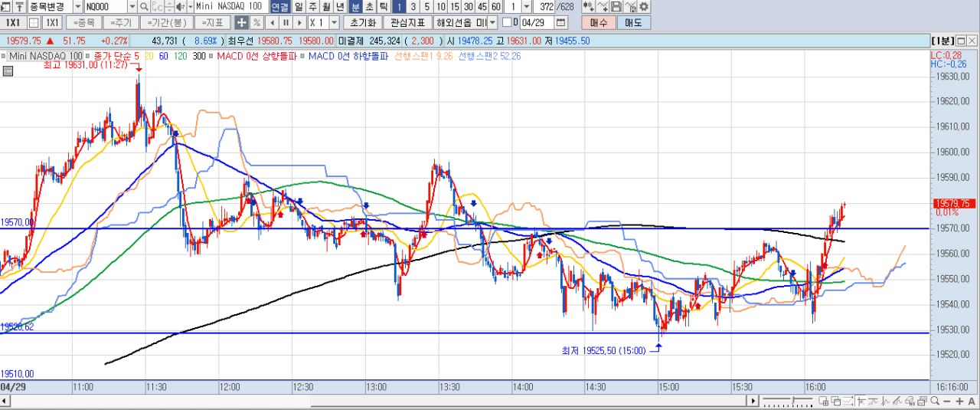Click the candlestick chart type icon

(589, 7)
